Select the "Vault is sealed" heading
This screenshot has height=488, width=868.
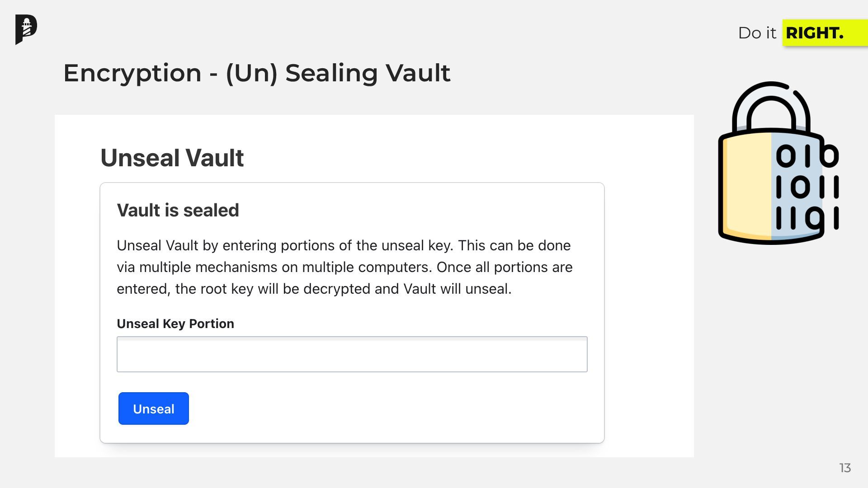(x=178, y=210)
